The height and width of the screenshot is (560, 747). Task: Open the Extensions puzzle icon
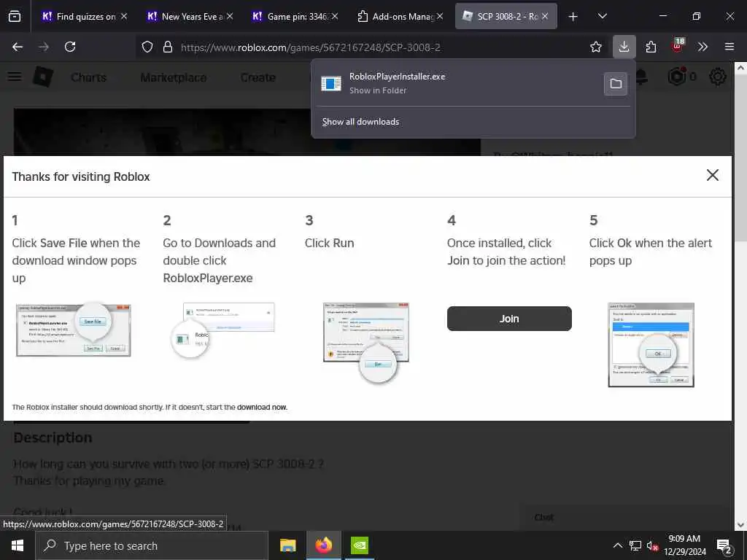point(651,47)
